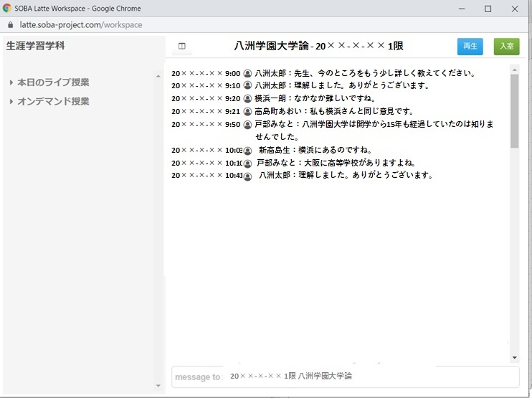Click 高島町あおい user avatar at 9:21
This screenshot has width=532, height=398.
click(247, 111)
